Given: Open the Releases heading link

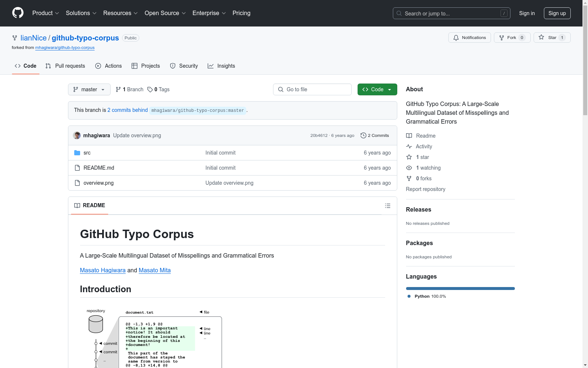Looking at the screenshot, I should [x=419, y=209].
